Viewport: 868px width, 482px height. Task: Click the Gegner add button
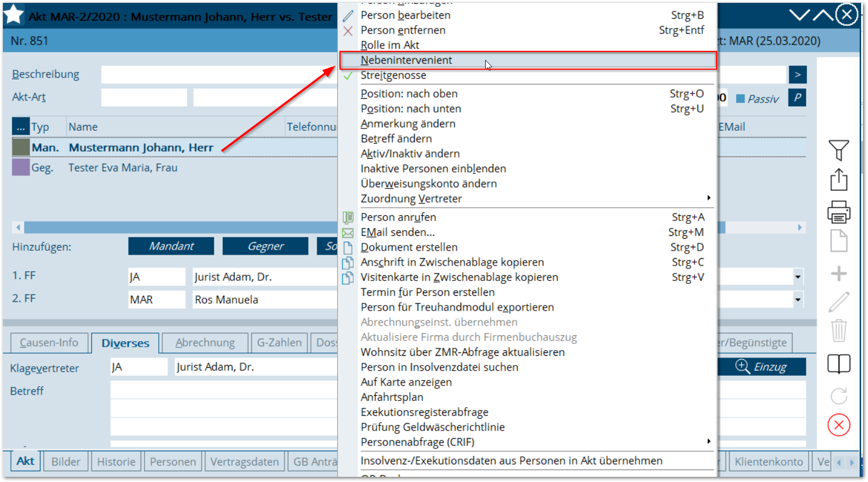coord(266,246)
